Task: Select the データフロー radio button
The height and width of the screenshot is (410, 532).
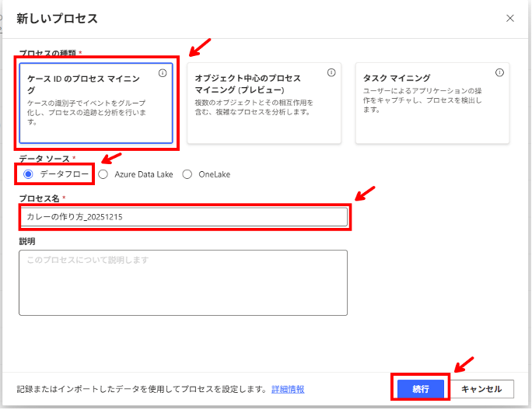Action: pyautogui.click(x=28, y=174)
